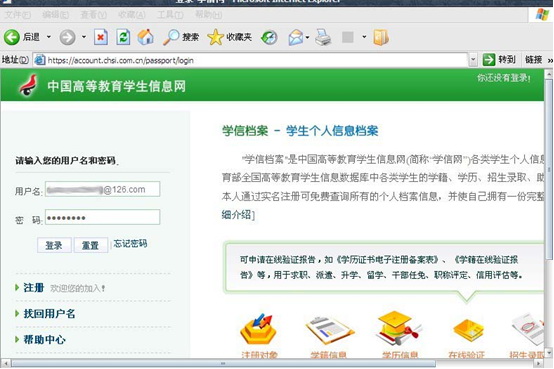Go to Home page icon
Screen dimensions: 554x369
(x=146, y=37)
